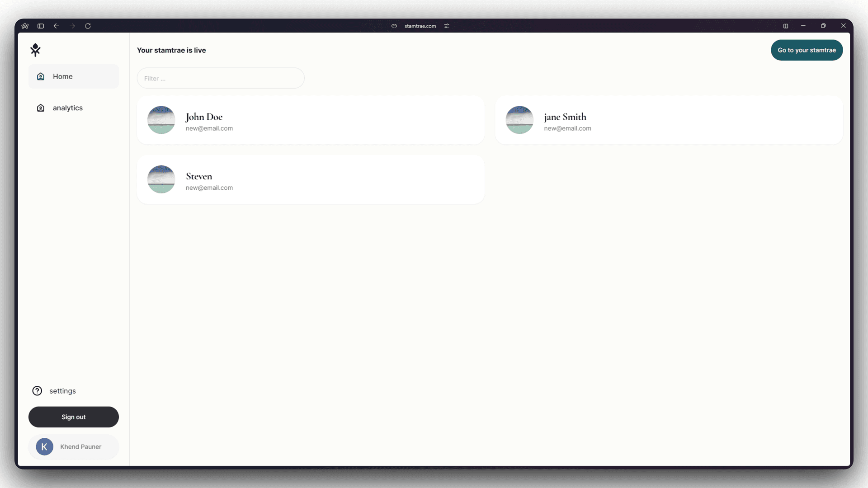Click the settings question-mark icon

(37, 391)
